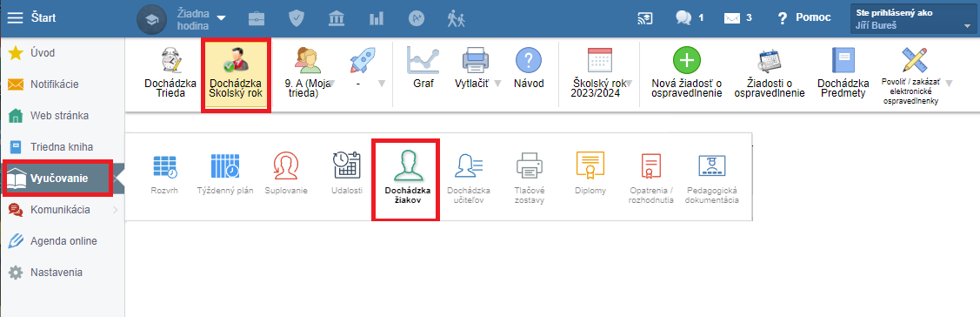
Task: Toggle the Štart hamburger menu
Action: pyautogui.click(x=15, y=17)
